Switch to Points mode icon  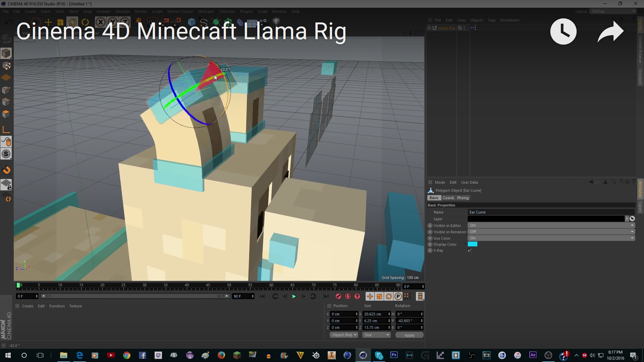[6, 90]
